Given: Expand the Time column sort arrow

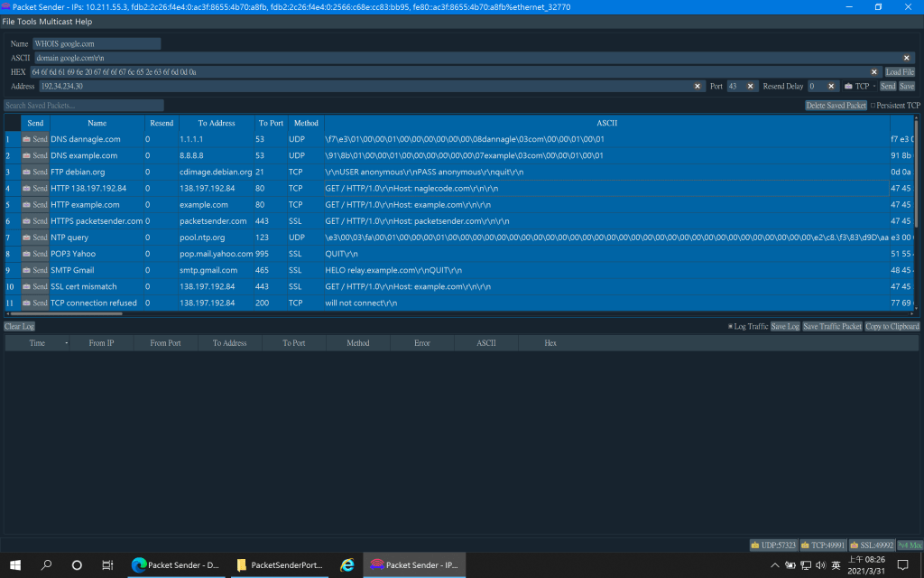Looking at the screenshot, I should click(x=66, y=344).
